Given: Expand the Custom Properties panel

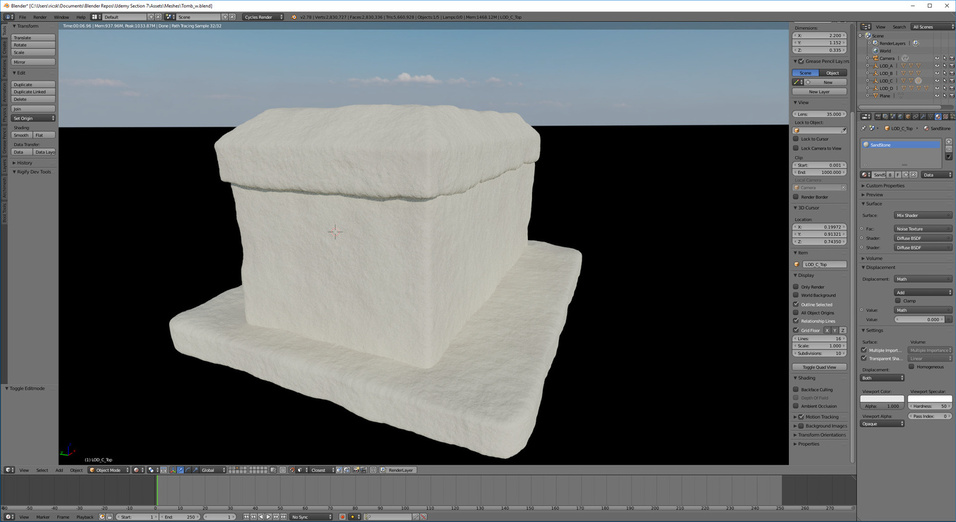Looking at the screenshot, I should point(887,186).
